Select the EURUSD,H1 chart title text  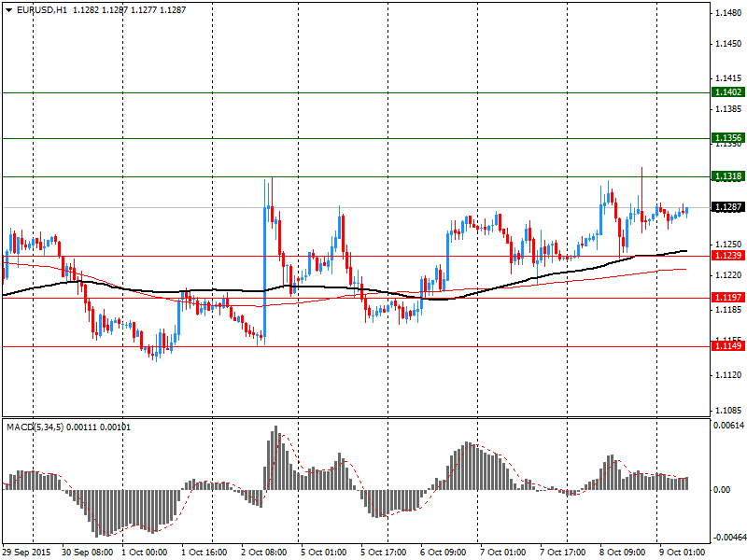pos(42,10)
